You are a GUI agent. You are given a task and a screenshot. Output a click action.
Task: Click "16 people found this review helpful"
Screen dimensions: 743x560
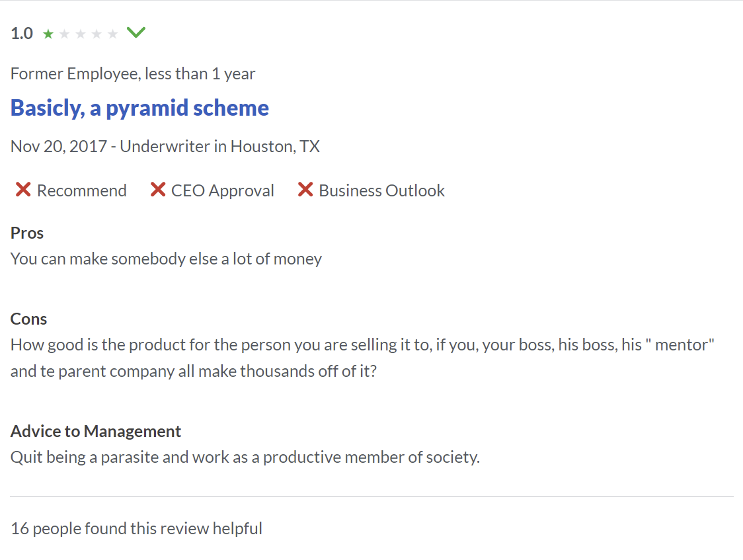[136, 528]
